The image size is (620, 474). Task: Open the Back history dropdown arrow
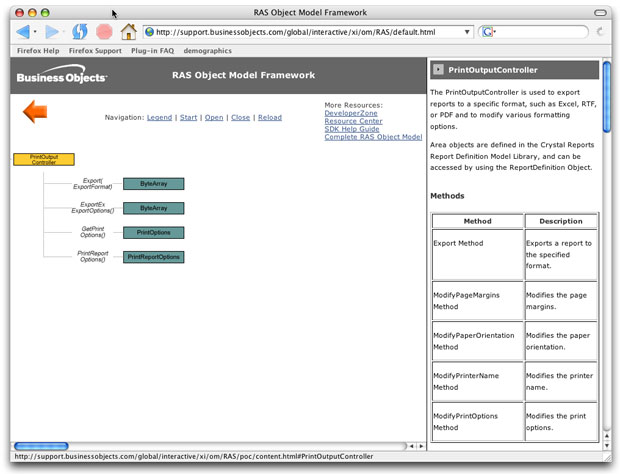(x=35, y=32)
